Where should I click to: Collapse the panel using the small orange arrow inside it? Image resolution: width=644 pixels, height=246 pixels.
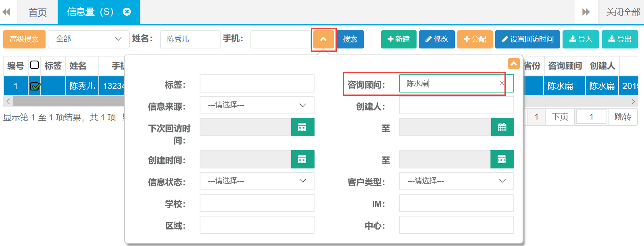coord(513,64)
